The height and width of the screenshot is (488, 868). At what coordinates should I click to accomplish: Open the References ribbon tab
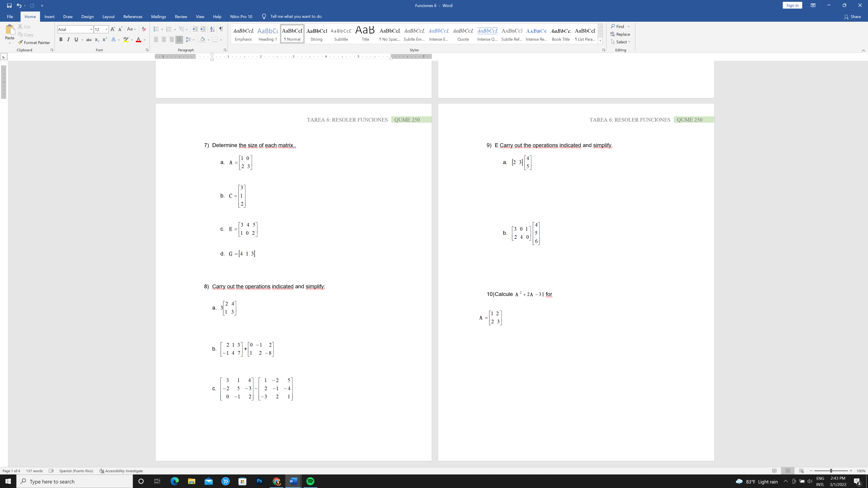[132, 16]
